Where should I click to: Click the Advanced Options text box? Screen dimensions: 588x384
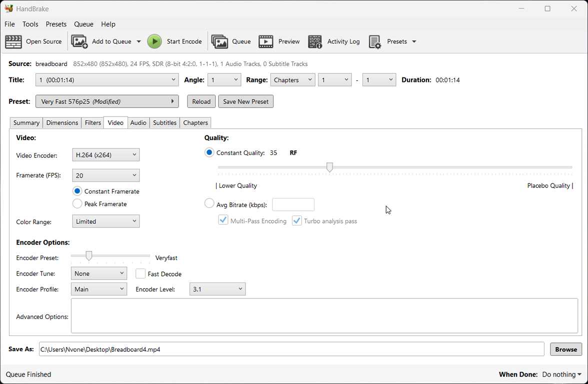(x=324, y=316)
